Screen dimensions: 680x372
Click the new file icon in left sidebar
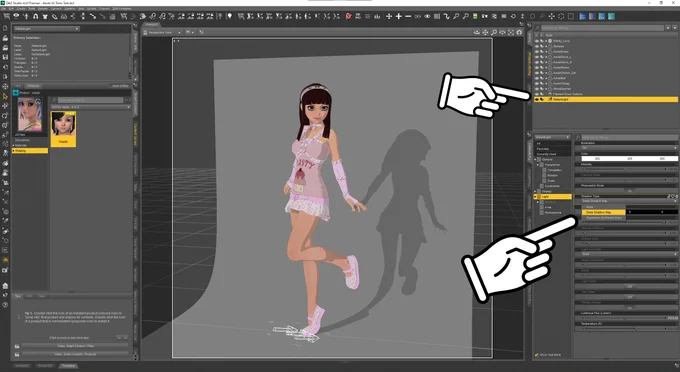[5, 28]
